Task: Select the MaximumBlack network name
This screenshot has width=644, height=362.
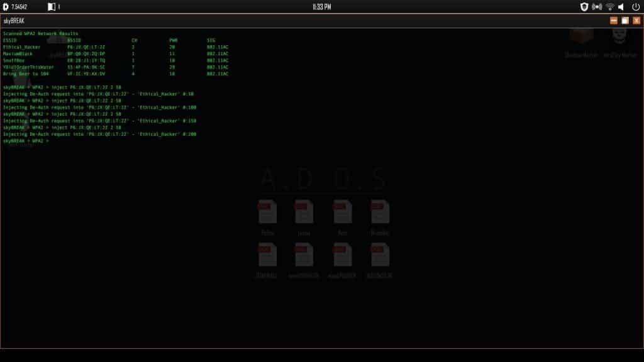Action: click(x=18, y=54)
